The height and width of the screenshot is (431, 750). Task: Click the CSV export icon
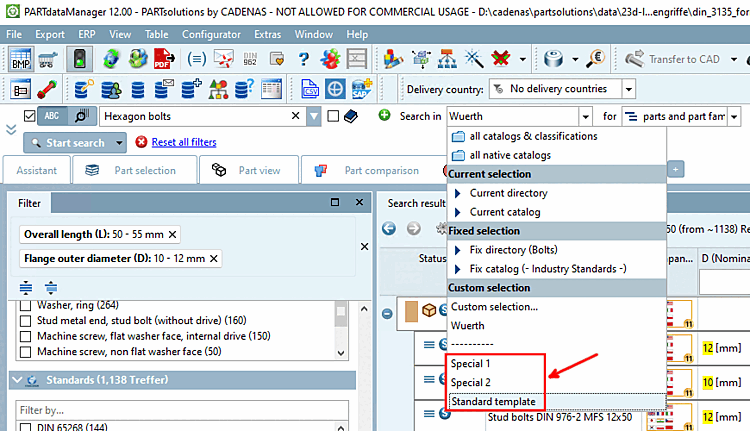310,89
